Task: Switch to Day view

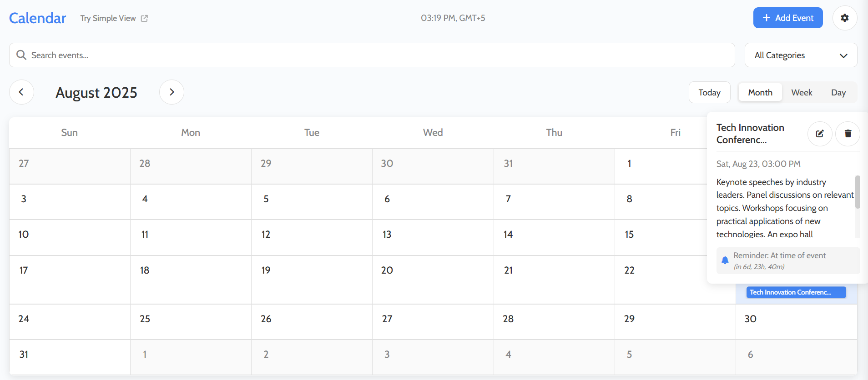Action: coord(839,92)
